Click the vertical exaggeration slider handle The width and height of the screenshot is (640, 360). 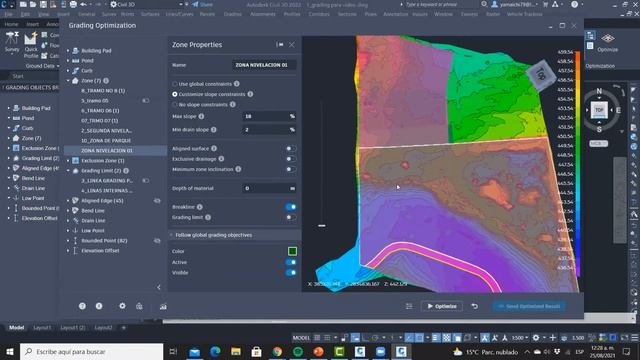click(322, 225)
